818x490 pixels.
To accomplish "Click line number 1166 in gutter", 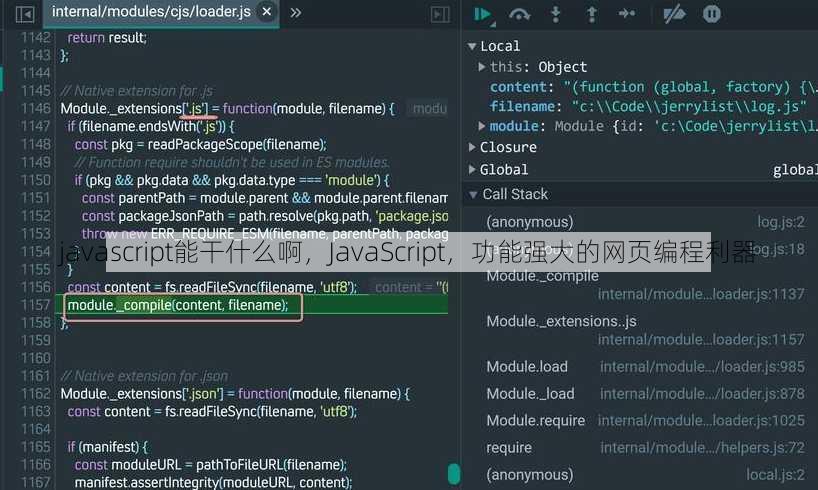I will (35, 464).
